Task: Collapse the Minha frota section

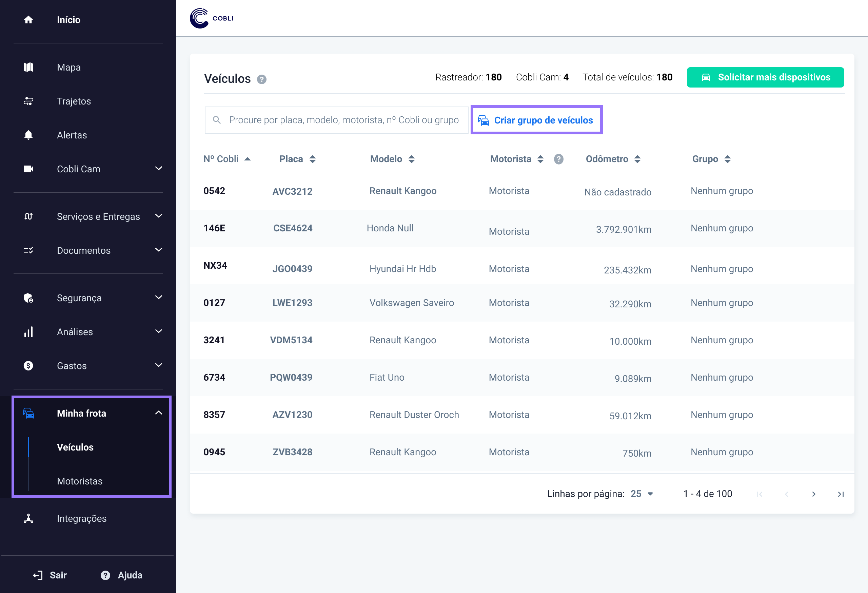Action: point(158,413)
